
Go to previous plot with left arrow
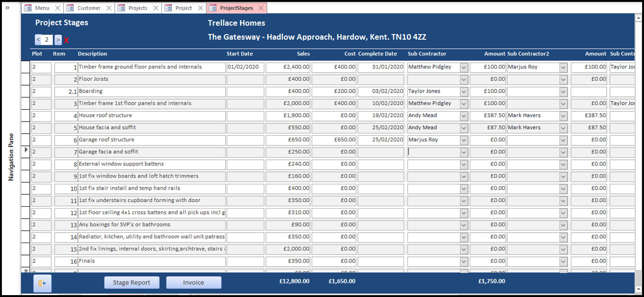pyautogui.click(x=38, y=40)
